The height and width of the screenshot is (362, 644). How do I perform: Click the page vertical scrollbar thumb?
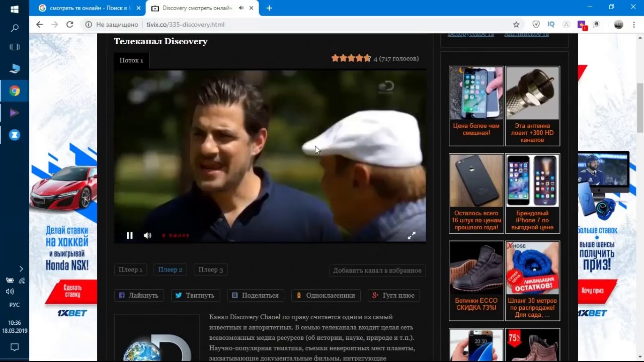click(x=640, y=108)
